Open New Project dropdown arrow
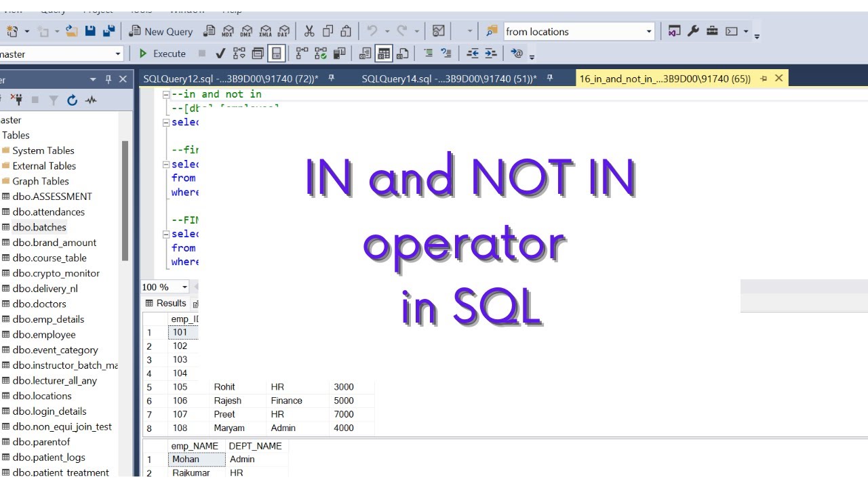Screen dimensions: 868x488 [27, 31]
